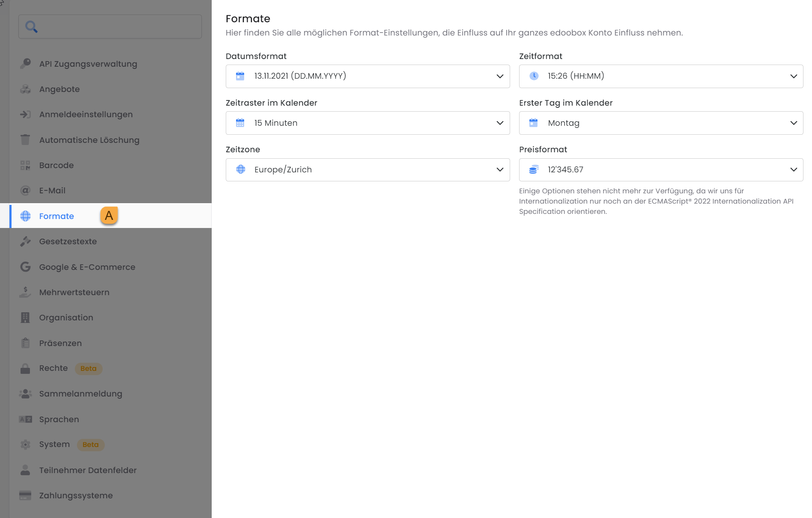Choose a different Erster Tag im Kalender
The image size is (812, 518).
point(661,123)
